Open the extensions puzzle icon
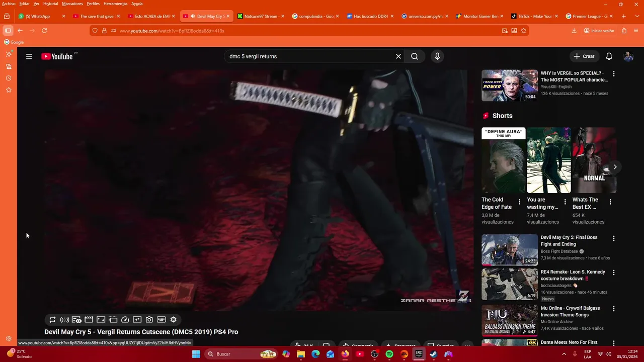644x362 pixels. point(624,31)
